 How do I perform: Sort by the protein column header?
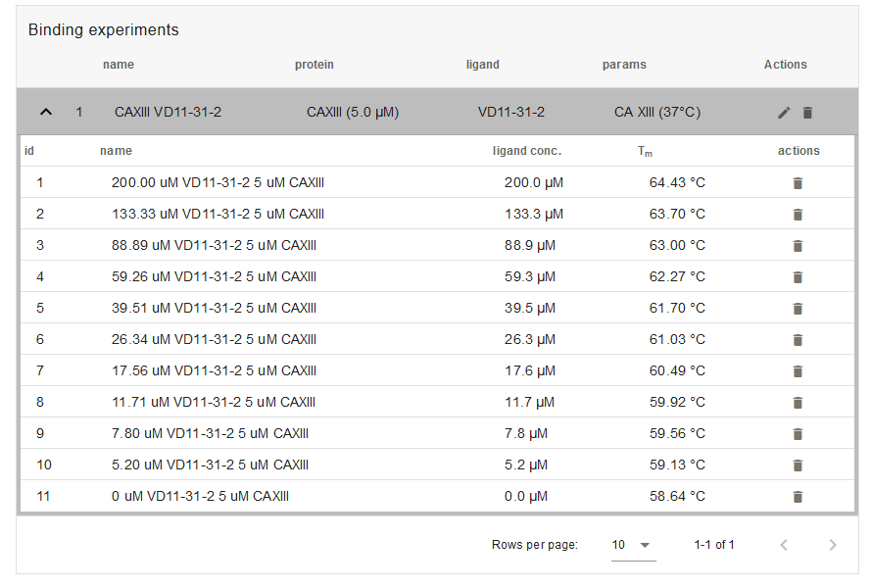pos(314,65)
